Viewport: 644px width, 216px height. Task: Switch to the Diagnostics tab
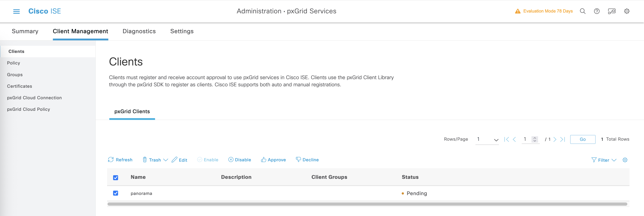(139, 31)
